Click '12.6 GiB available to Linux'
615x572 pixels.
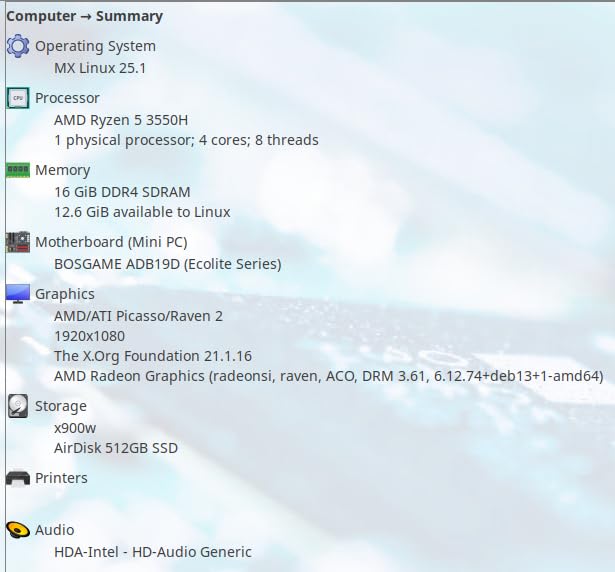(142, 212)
